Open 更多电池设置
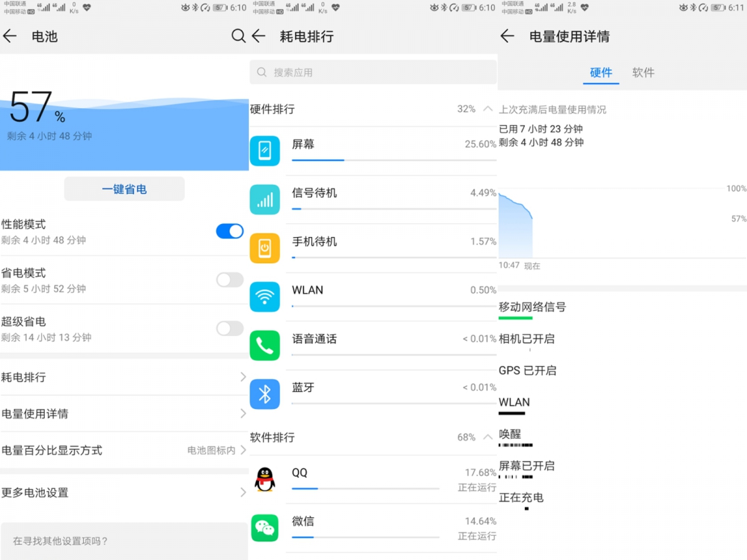 point(125,492)
